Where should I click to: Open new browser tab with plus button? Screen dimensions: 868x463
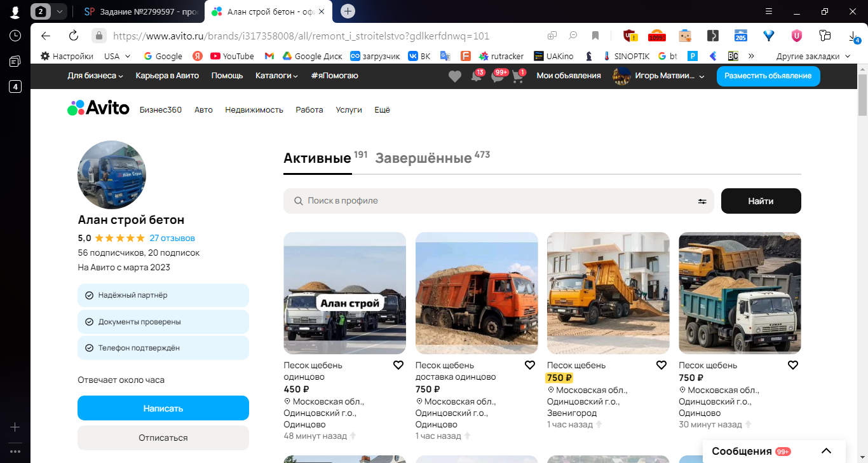348,11
